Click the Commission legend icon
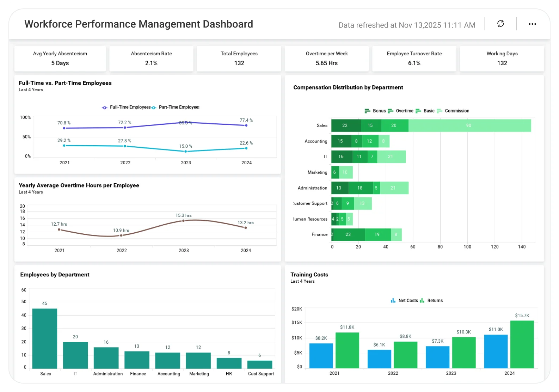This screenshot has height=392, width=559. coord(440,111)
